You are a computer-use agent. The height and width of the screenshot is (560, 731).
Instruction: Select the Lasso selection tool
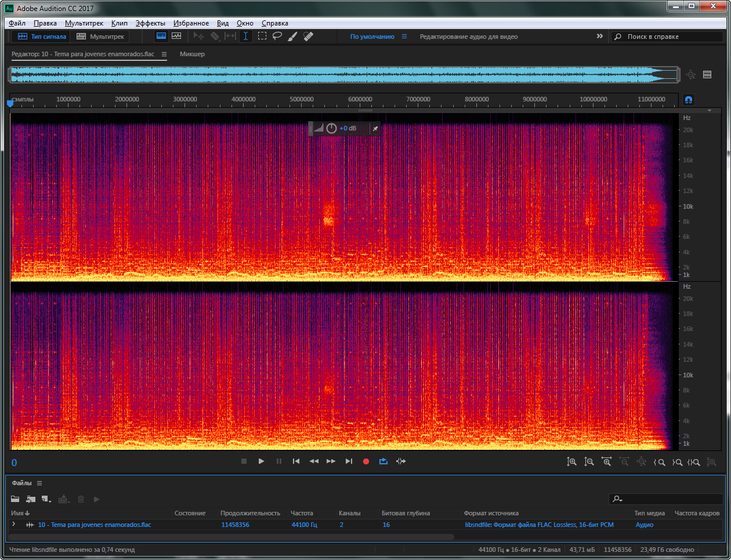click(x=277, y=36)
